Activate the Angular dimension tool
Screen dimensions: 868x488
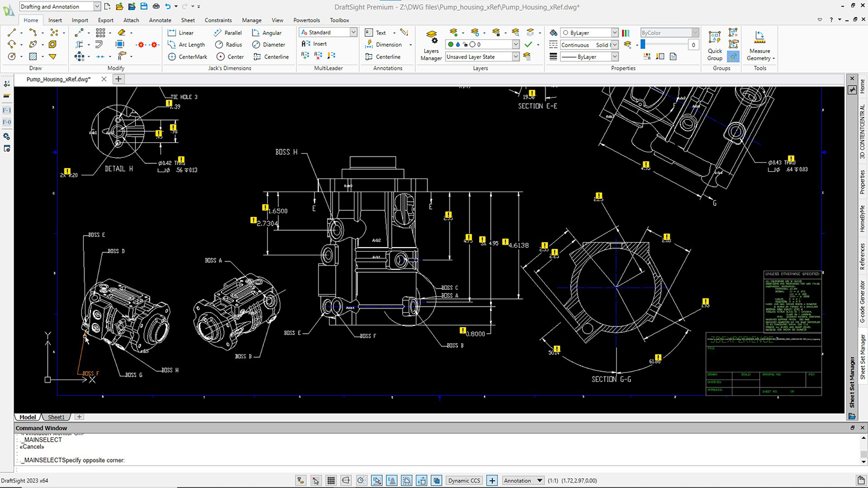click(x=267, y=33)
